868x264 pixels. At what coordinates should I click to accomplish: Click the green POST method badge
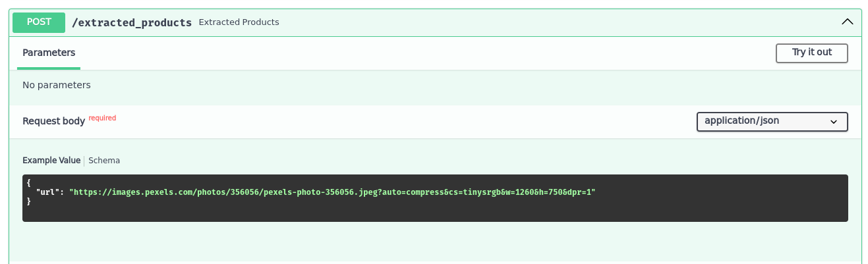[x=39, y=22]
